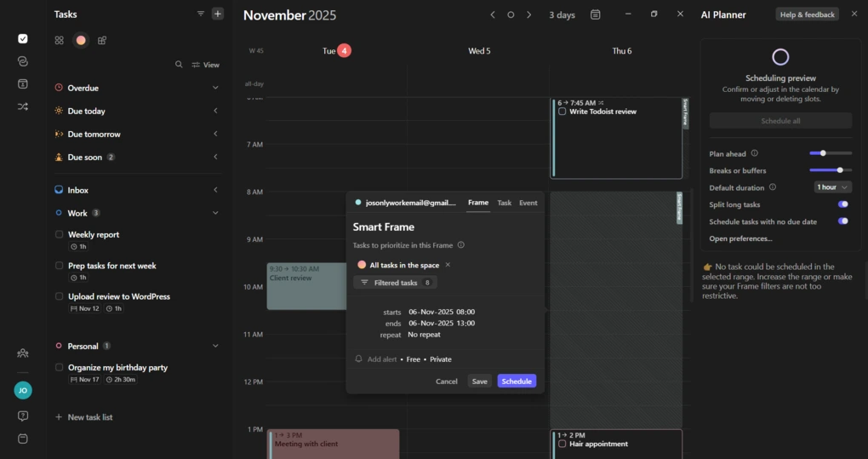The image size is (868, 459).
Task: Open the 3 days view selector
Action: (562, 15)
